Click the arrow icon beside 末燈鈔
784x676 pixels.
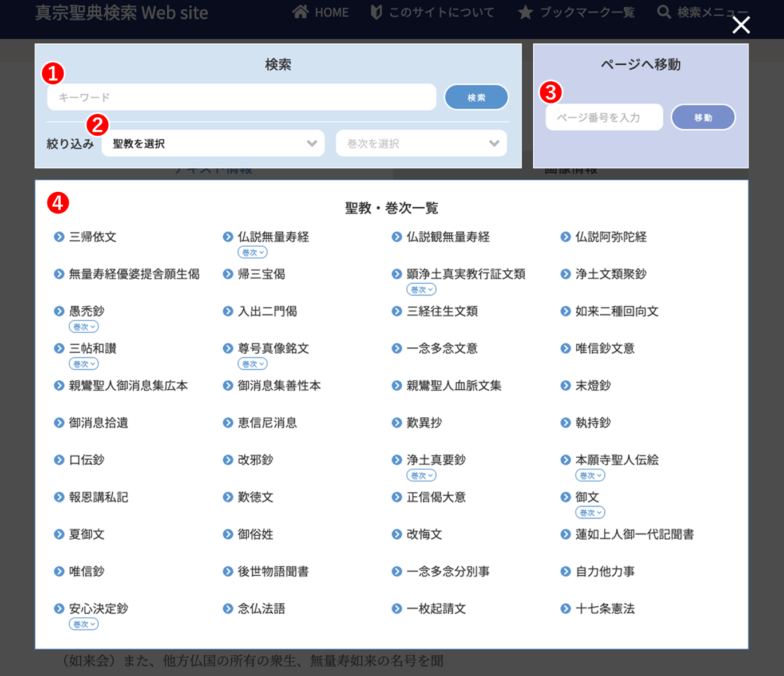click(x=565, y=386)
